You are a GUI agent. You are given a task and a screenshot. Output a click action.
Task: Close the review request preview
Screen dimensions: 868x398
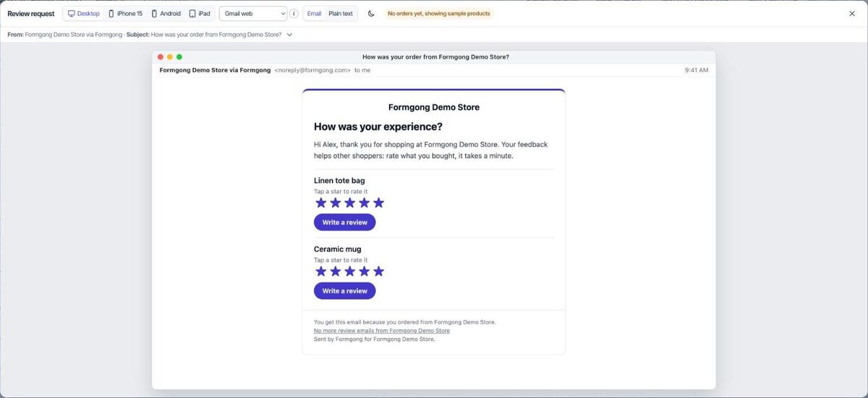[852, 14]
